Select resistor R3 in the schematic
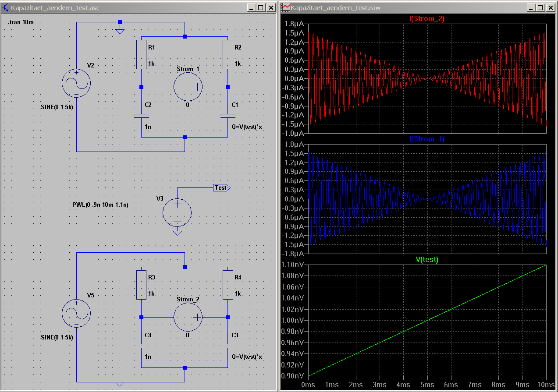This screenshot has height=392, width=558. [141, 285]
